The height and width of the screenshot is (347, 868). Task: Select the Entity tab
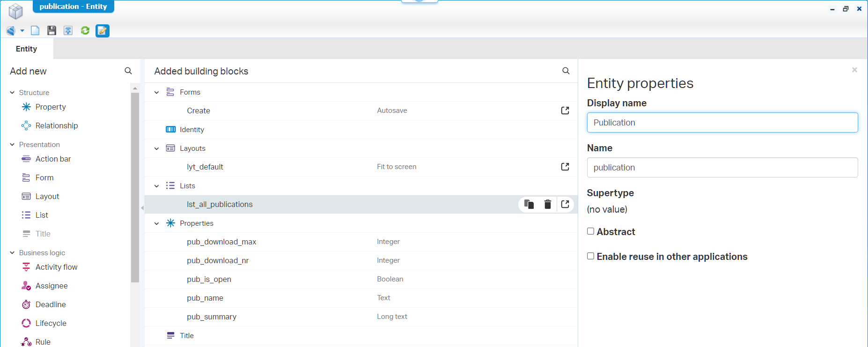(27, 49)
